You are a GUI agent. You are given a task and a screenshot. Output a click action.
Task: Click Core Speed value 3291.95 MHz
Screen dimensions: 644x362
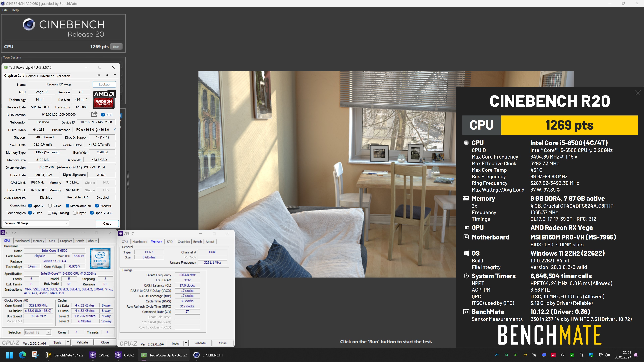pyautogui.click(x=38, y=305)
